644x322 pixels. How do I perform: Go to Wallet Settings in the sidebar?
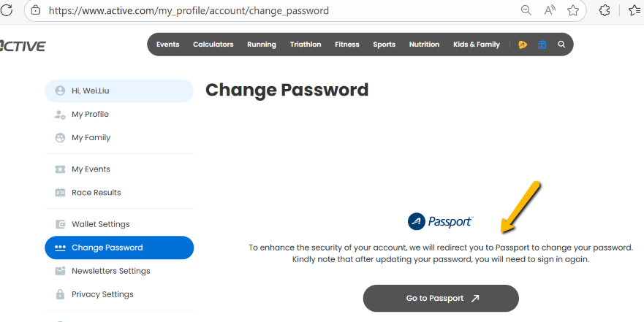click(x=100, y=224)
